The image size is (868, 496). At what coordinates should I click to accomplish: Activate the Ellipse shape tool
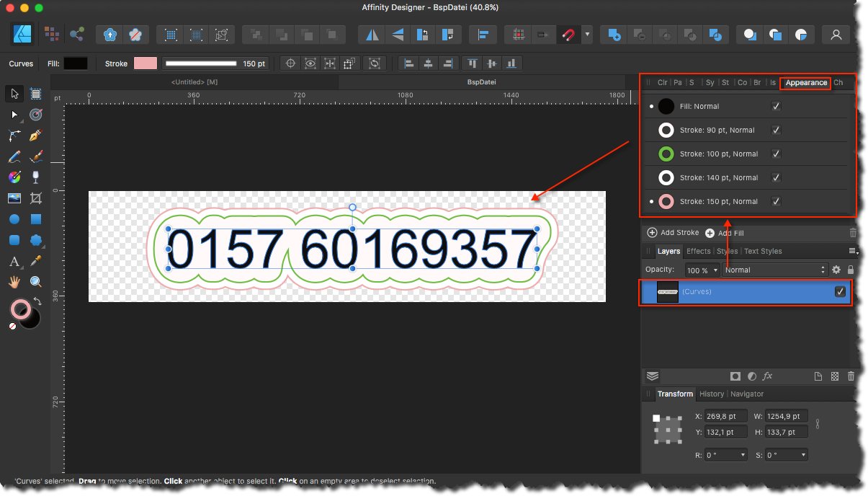(14, 219)
